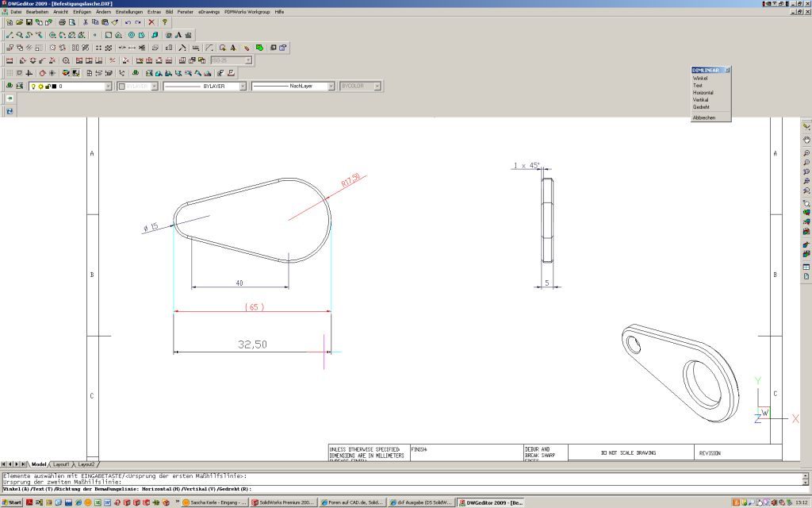This screenshot has height=508, width=812.
Task: Open the PDMWorks Workgroup menu
Action: [x=247, y=11]
